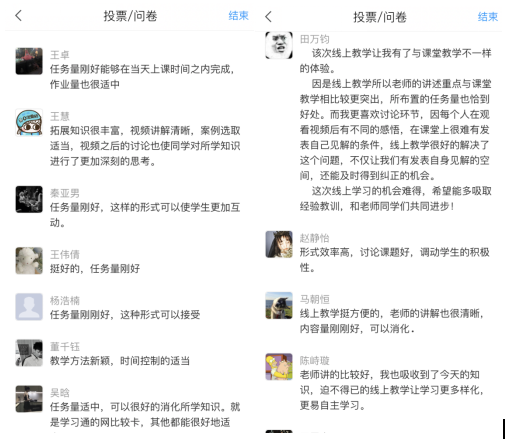
Task: Tap 赵静怡's comment about 形式效率高
Action: tap(395, 260)
